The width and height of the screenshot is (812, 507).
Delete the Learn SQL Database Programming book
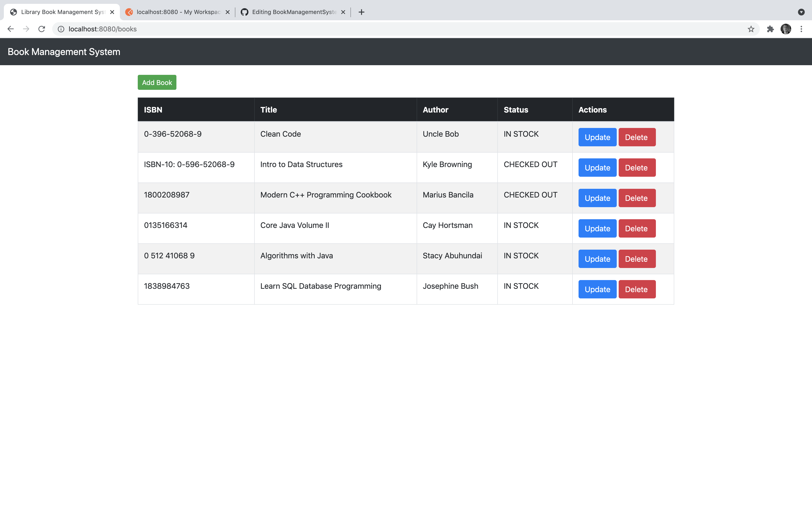[x=637, y=289]
